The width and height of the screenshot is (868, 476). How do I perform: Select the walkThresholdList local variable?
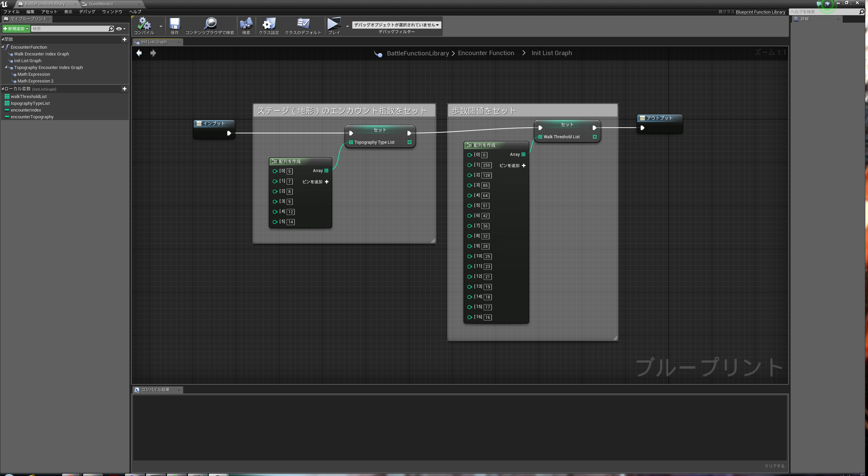tap(28, 96)
